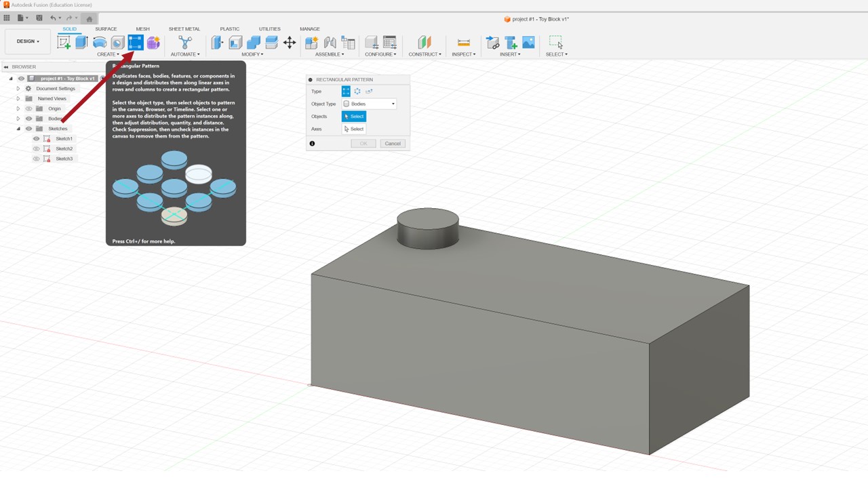Click Cancel in Rectangular Pattern dialog
This screenshot has width=868, height=488.
click(393, 144)
